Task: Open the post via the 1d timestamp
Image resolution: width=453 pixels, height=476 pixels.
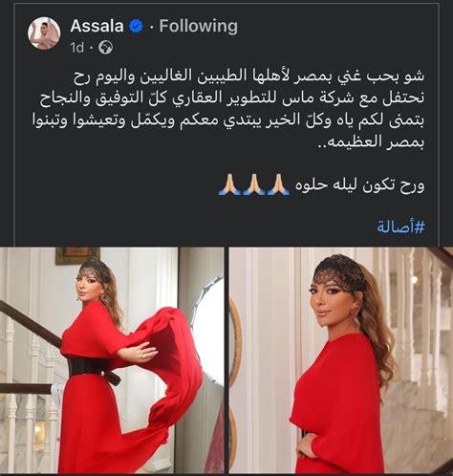Action: pyautogui.click(x=77, y=48)
